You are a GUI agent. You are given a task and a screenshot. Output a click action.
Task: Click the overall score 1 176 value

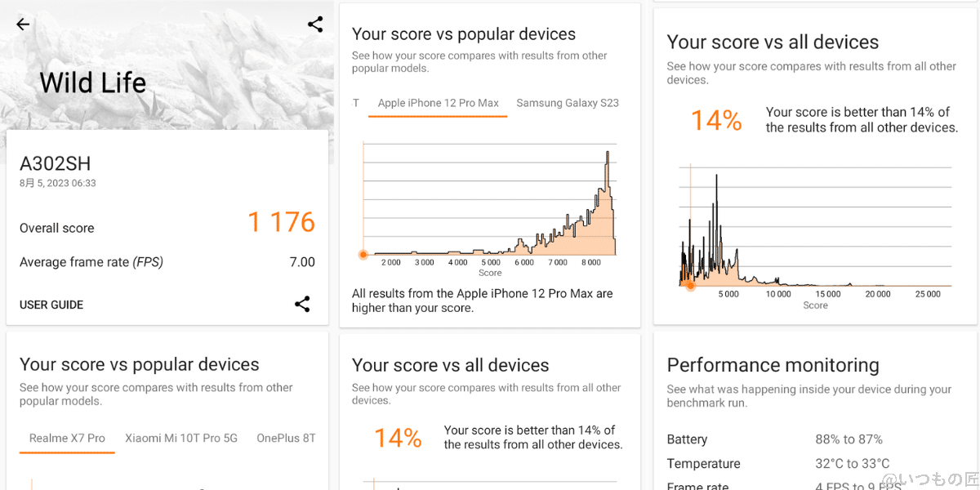point(281,222)
